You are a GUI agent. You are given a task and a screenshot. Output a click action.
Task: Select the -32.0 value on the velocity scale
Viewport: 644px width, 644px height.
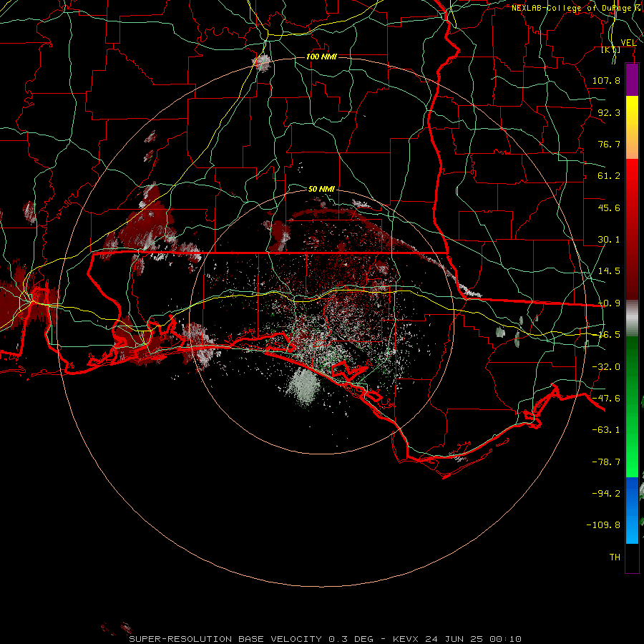[606, 367]
